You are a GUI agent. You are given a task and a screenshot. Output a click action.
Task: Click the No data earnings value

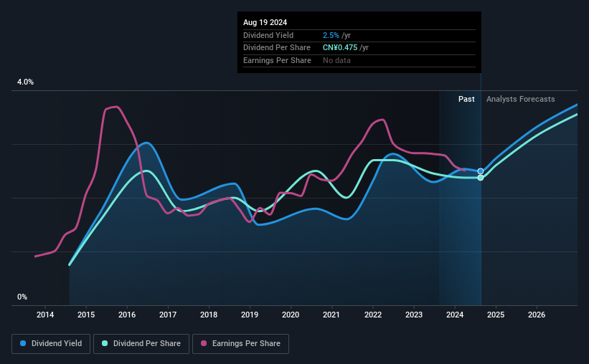point(336,60)
